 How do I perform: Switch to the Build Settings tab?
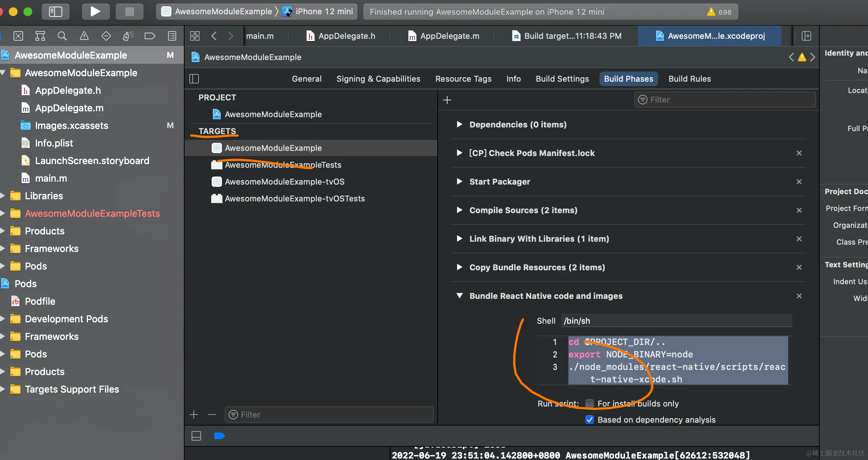(562, 79)
